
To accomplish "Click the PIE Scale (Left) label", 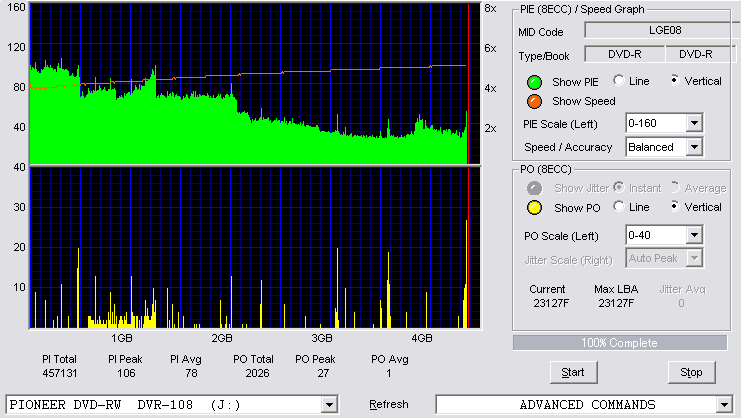I will coord(560,124).
